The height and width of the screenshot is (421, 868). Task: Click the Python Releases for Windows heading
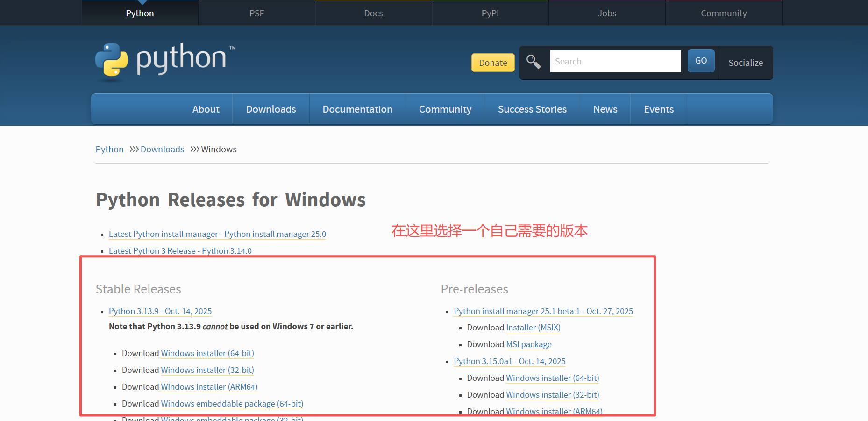231,200
